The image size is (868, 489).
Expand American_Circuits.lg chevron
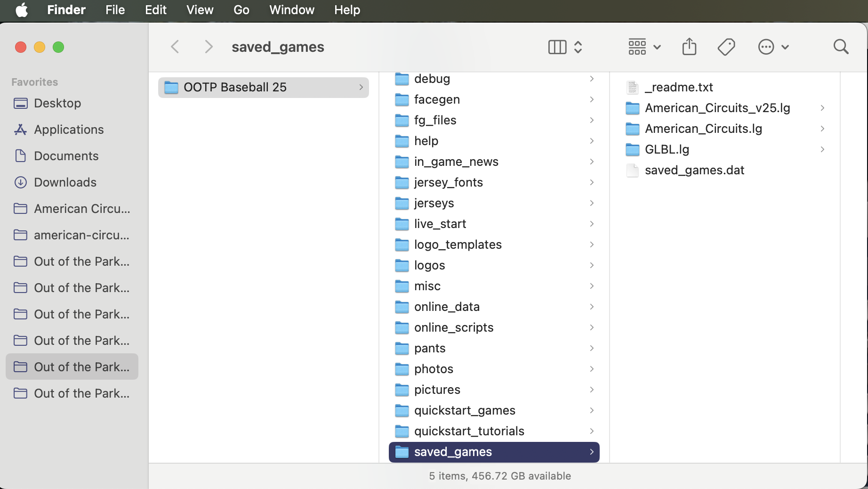coord(822,129)
